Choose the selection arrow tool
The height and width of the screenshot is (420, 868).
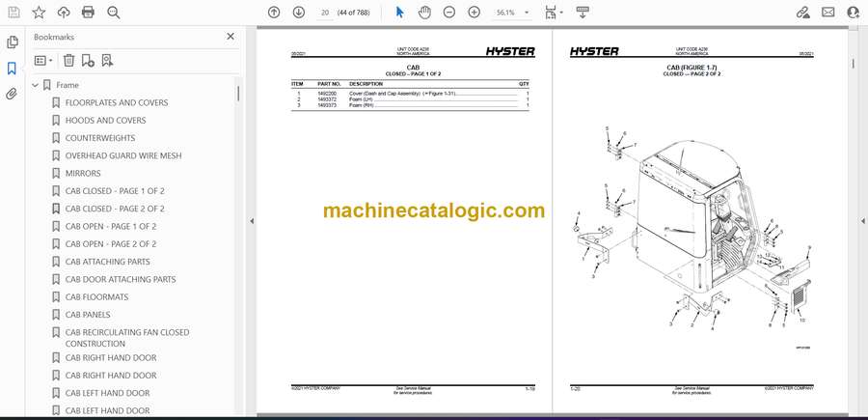(399, 13)
